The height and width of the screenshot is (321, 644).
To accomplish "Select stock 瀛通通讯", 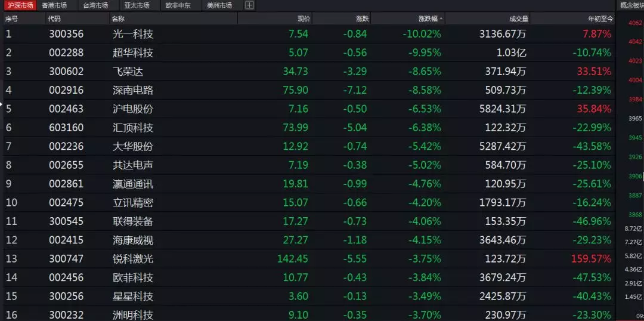I will coord(133,184).
